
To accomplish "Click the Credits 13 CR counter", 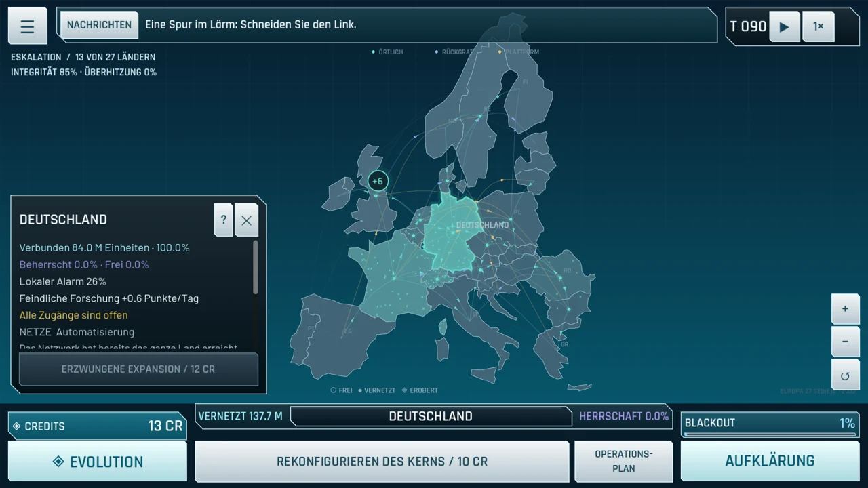I will point(98,426).
